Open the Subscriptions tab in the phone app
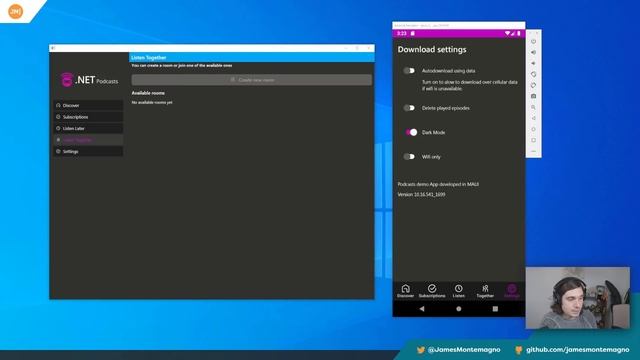Viewport: 640px width, 360px height. pyautogui.click(x=432, y=291)
